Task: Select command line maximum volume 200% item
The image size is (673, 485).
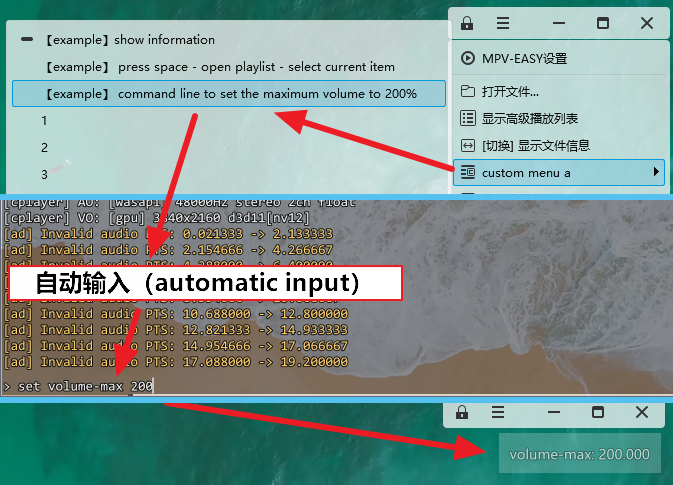Action: click(229, 94)
